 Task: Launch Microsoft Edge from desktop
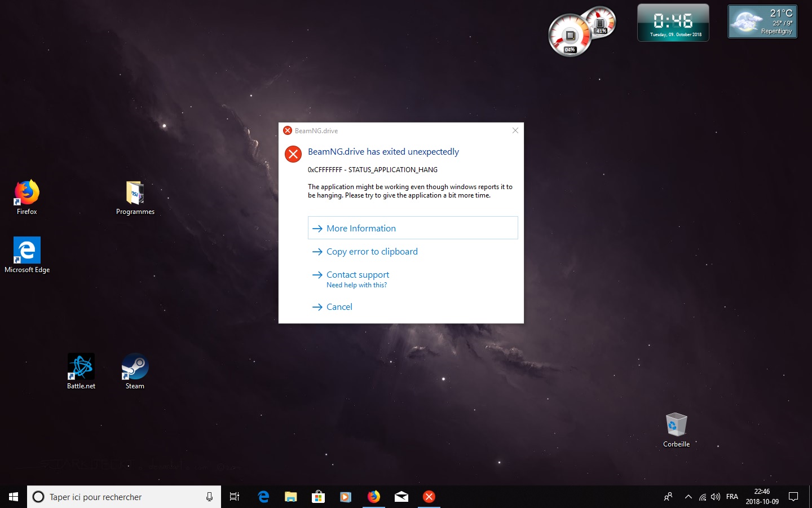click(27, 255)
